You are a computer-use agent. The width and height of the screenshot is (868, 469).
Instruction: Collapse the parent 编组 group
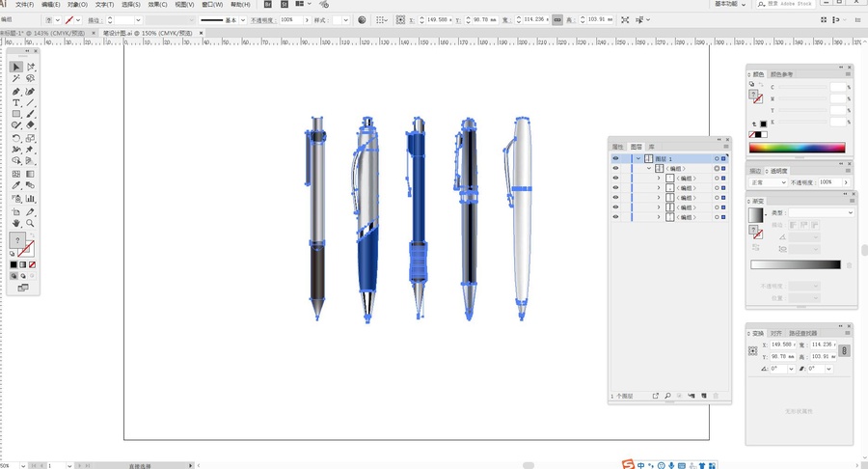(x=649, y=168)
